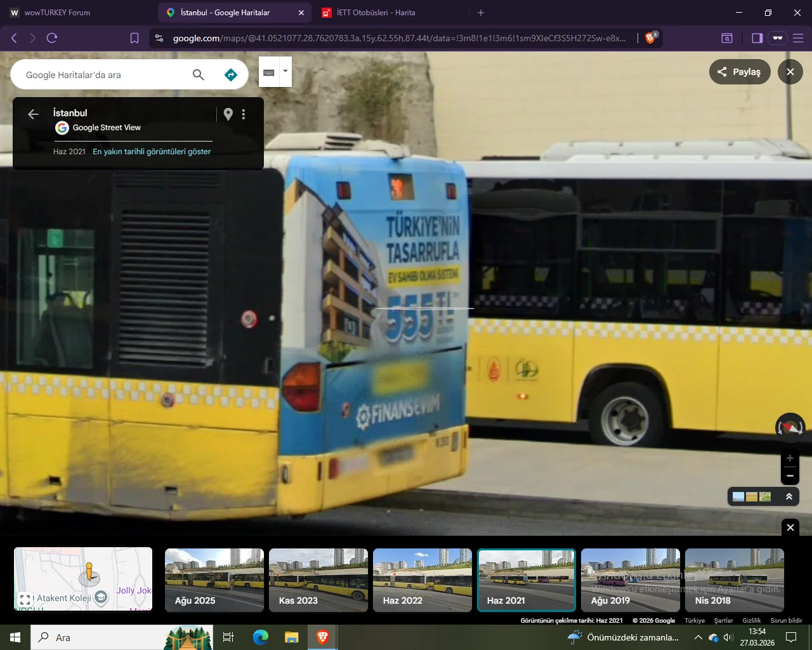Expand the map minimap with fullscreen icon

pos(25,599)
